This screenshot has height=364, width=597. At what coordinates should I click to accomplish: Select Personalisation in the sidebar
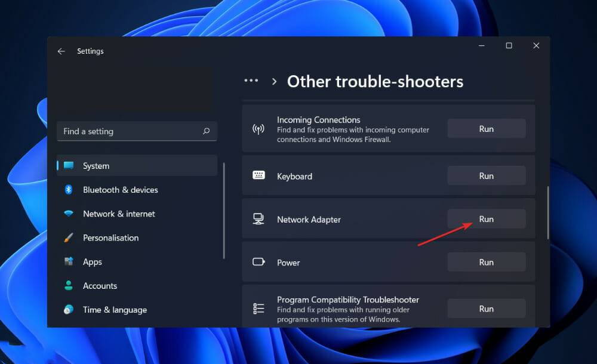(x=137, y=237)
